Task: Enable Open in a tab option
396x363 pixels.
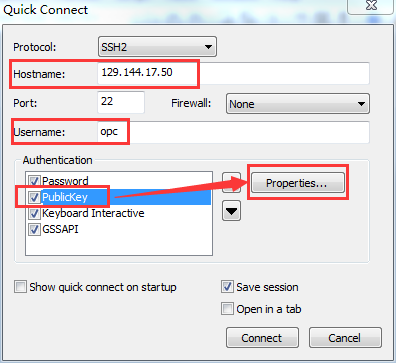Action: coord(227,309)
